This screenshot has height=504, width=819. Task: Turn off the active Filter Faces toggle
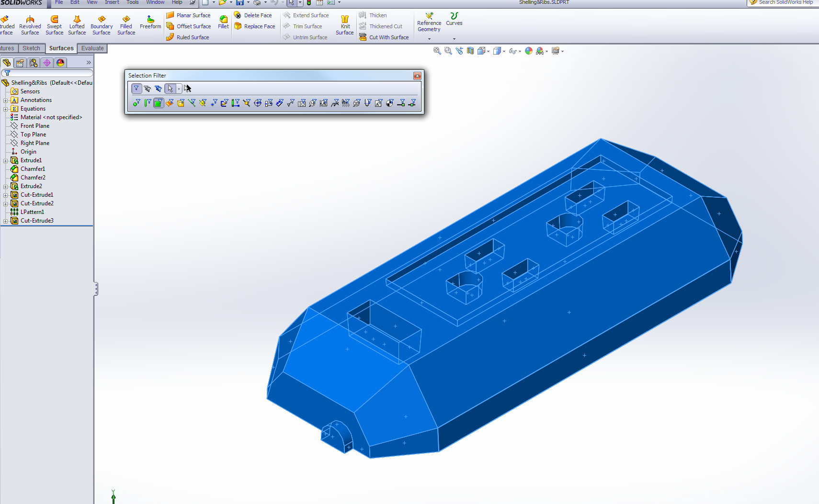point(159,103)
